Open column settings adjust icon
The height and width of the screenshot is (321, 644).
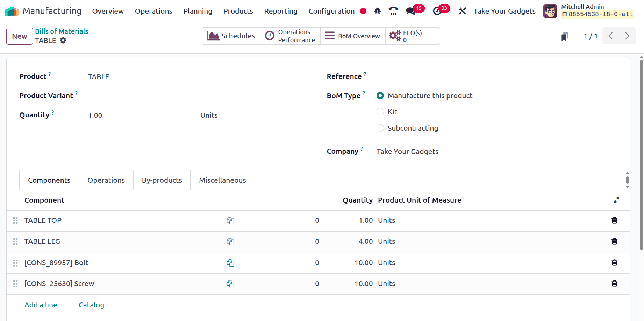[616, 200]
